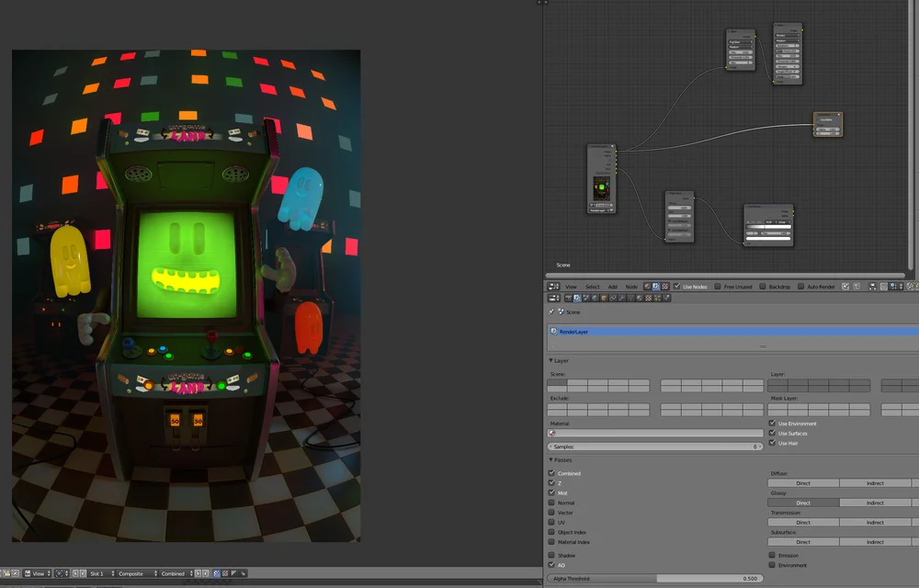Open the Object Data tab (triangle icon)

[630, 298]
